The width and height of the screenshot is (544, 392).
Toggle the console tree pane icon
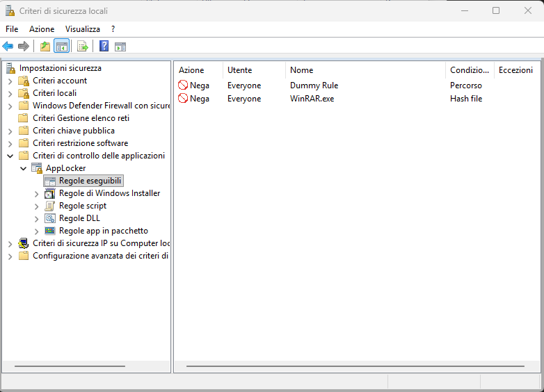(x=62, y=46)
